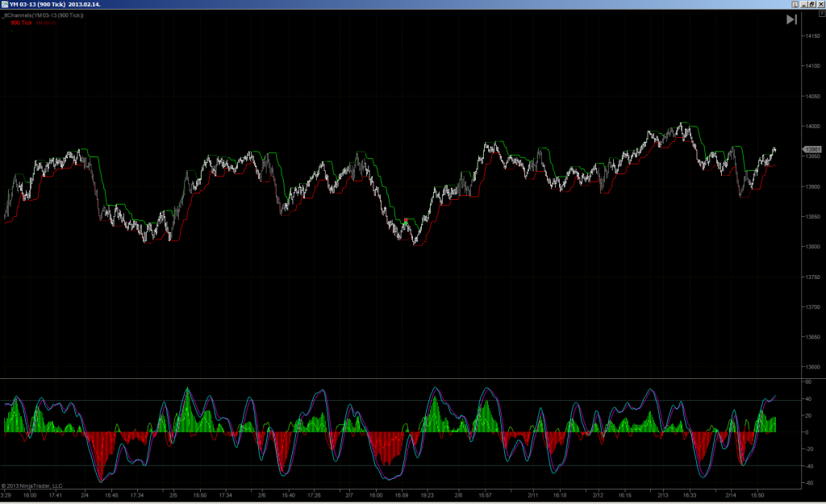Screen dimensions: 826x504
Task: Click the jump-to-latest-bar arrow icon
Action: coord(791,19)
